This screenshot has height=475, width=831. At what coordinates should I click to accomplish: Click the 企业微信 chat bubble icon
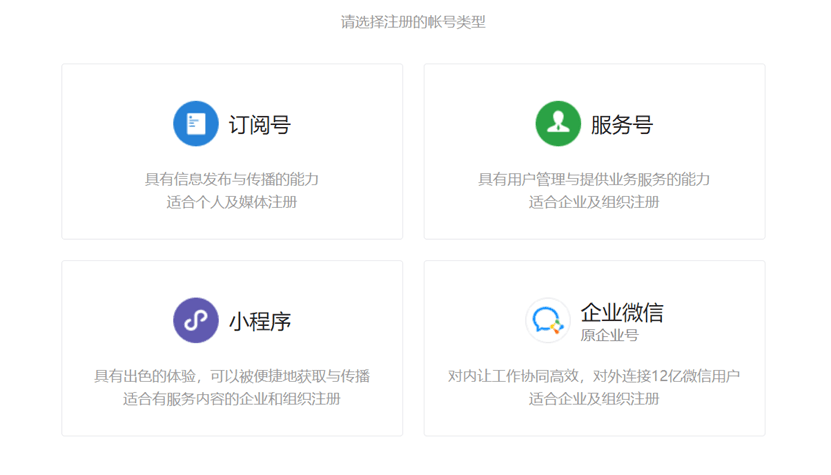pyautogui.click(x=547, y=320)
